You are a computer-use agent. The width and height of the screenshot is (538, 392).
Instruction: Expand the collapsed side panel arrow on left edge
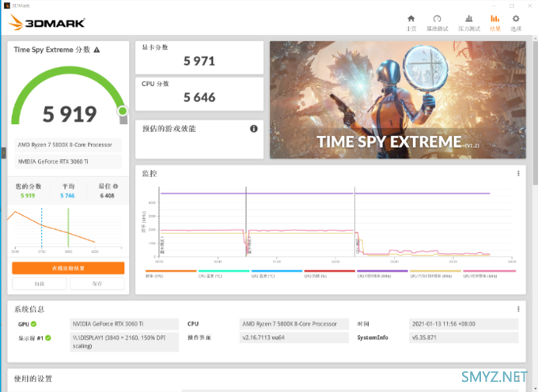pyautogui.click(x=4, y=153)
